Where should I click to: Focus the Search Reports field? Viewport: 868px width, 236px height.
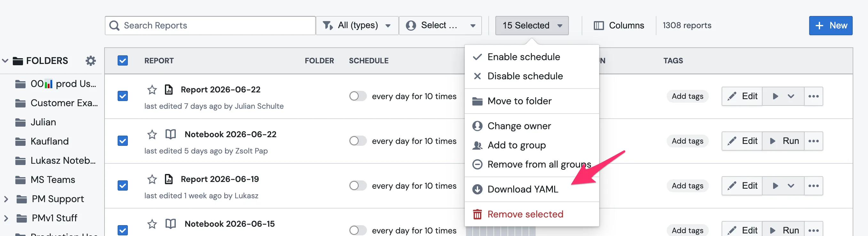pos(210,26)
